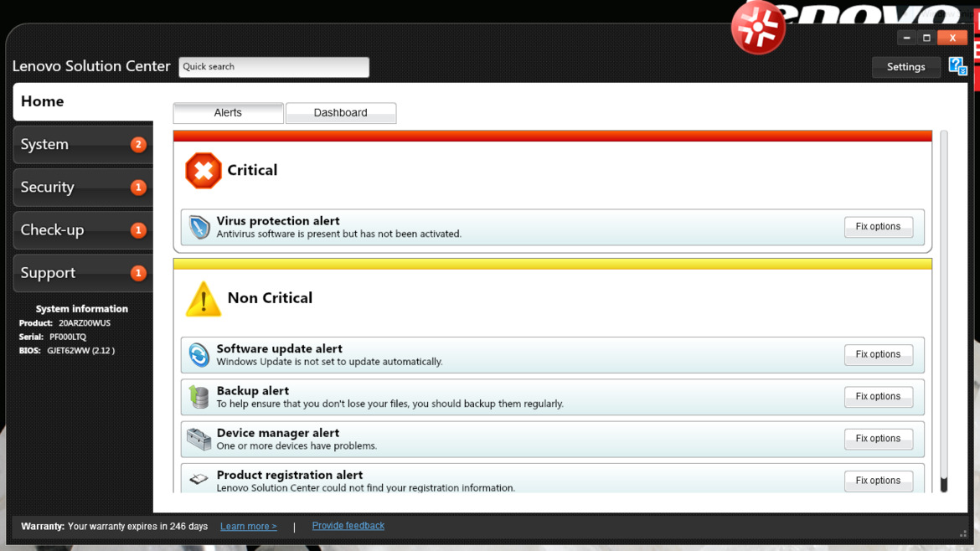Open Fix options for Backup alert
Image resolution: width=980 pixels, height=551 pixels.
(878, 397)
